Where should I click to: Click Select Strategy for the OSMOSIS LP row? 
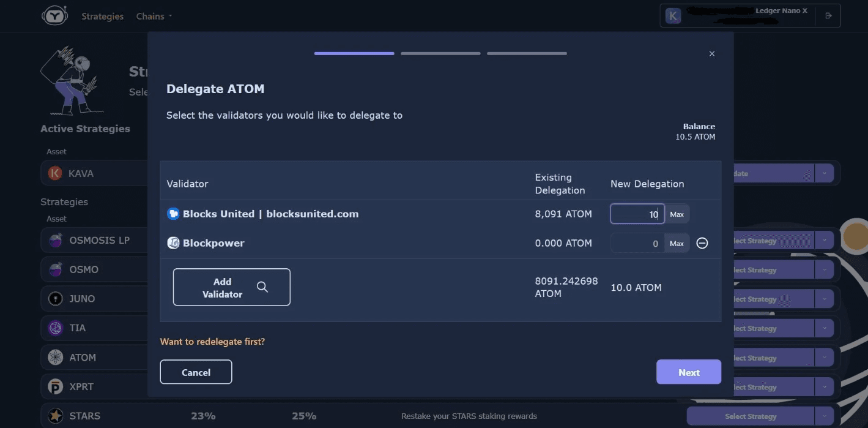tap(774, 241)
